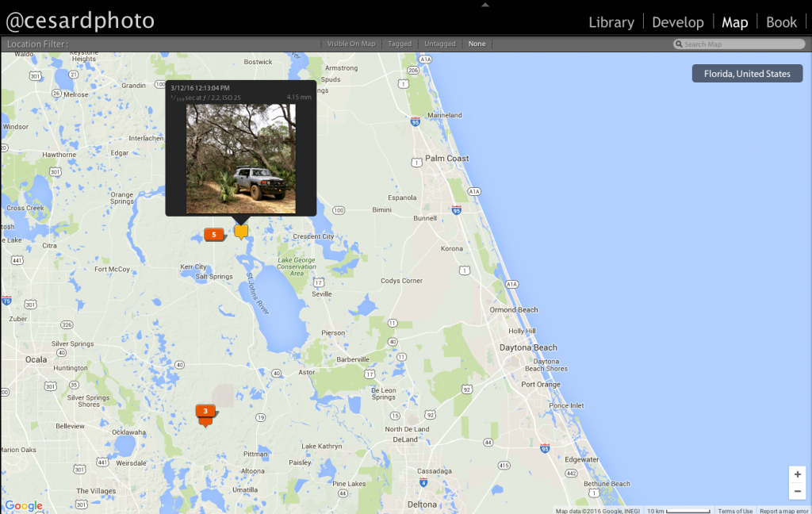812x514 pixels.
Task: Select the yellow highlighted photo pin
Action: 241,231
